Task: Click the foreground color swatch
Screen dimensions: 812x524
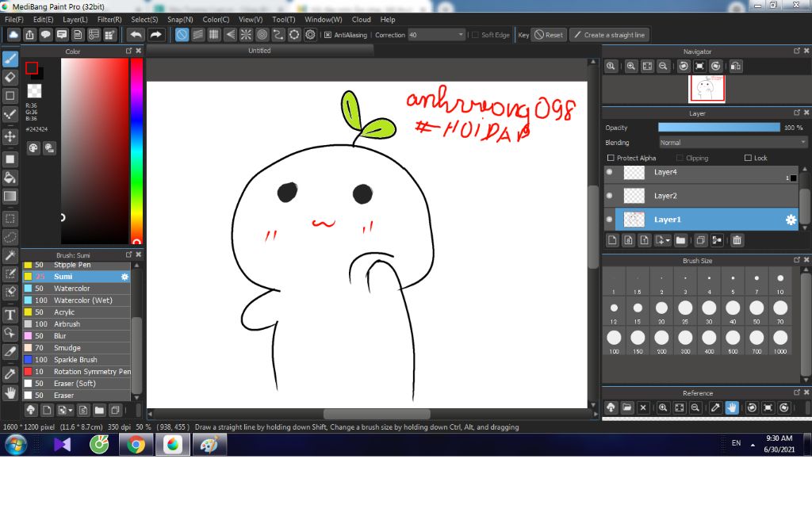Action: point(32,68)
